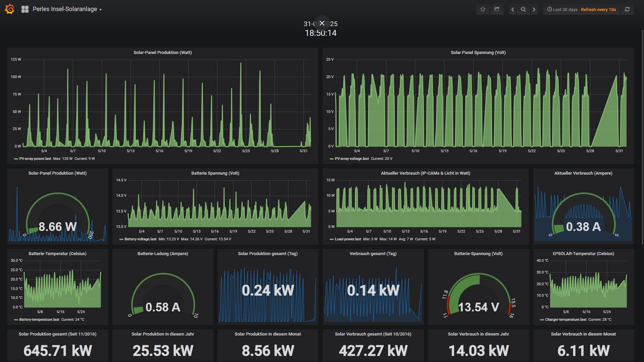Click the Battery-voltage.last legend color swatch
Viewport: 644px width, 362px height.
(x=121, y=239)
